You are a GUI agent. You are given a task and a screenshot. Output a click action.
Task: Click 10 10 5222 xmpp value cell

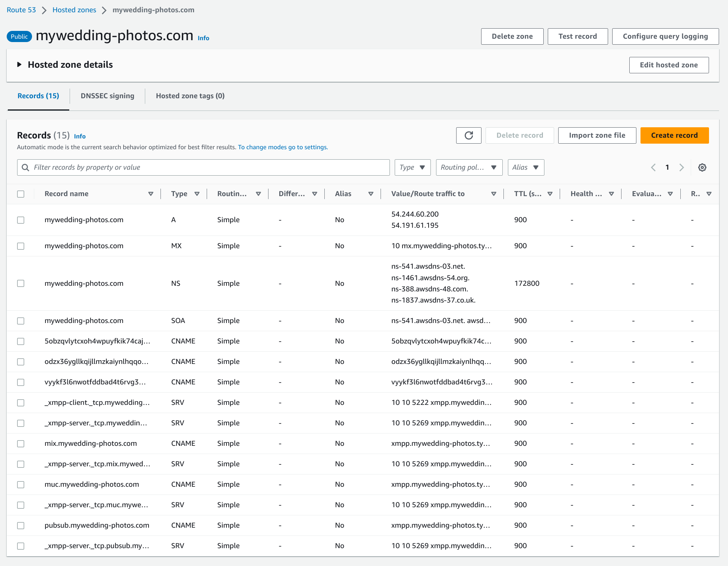pos(441,403)
